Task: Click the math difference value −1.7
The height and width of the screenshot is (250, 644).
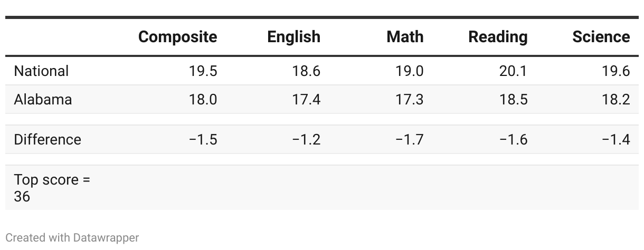Action: [410, 139]
